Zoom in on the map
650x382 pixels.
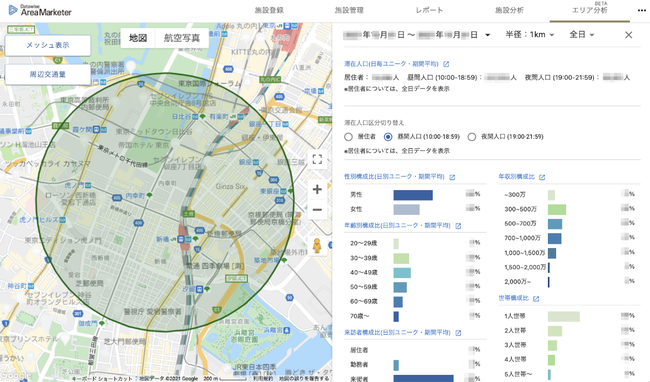(317, 189)
